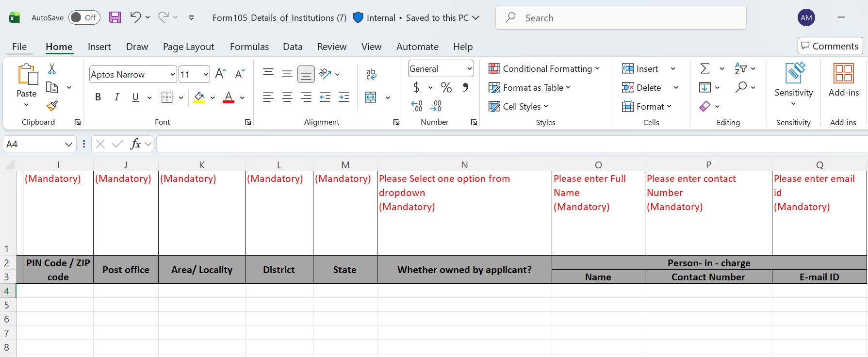Click the Paste clipboard icon
The width and height of the screenshot is (868, 357).
point(27,74)
